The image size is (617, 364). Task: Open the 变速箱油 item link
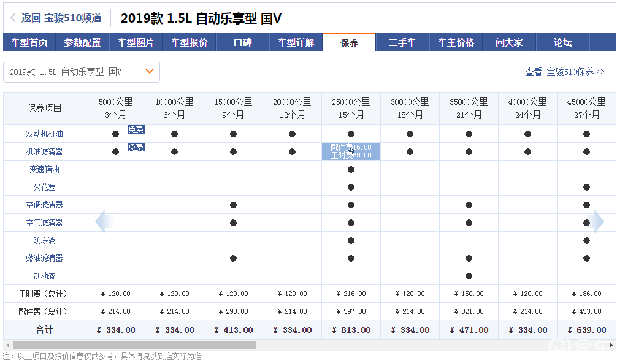(44, 169)
